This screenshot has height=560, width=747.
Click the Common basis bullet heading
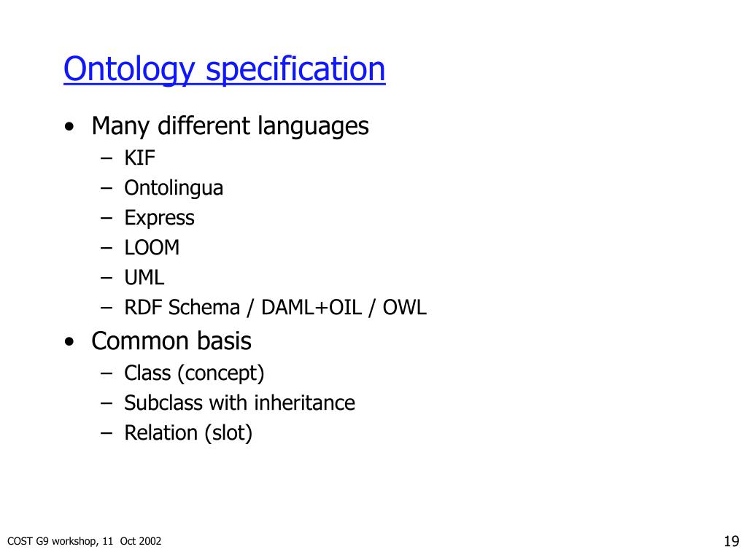[x=171, y=341]
